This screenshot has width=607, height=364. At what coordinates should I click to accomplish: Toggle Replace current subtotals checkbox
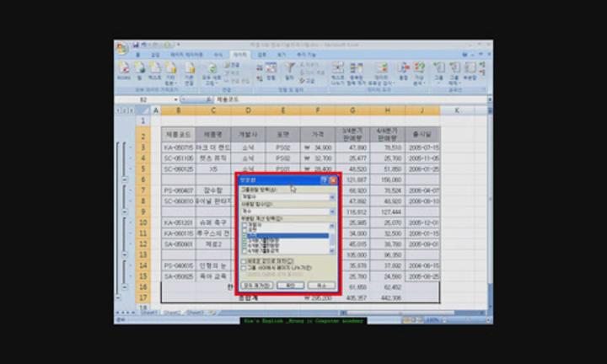click(244, 261)
